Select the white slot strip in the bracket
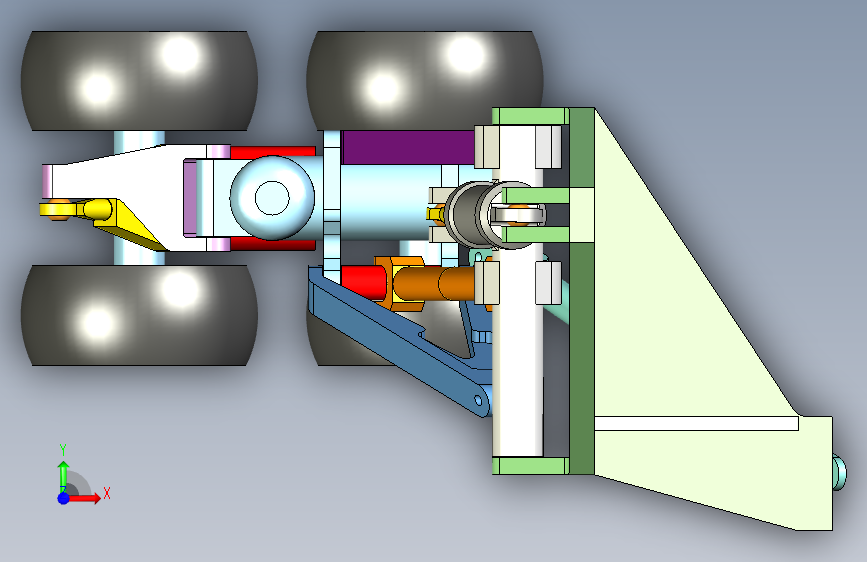Image resolution: width=867 pixels, height=562 pixels. (696, 424)
